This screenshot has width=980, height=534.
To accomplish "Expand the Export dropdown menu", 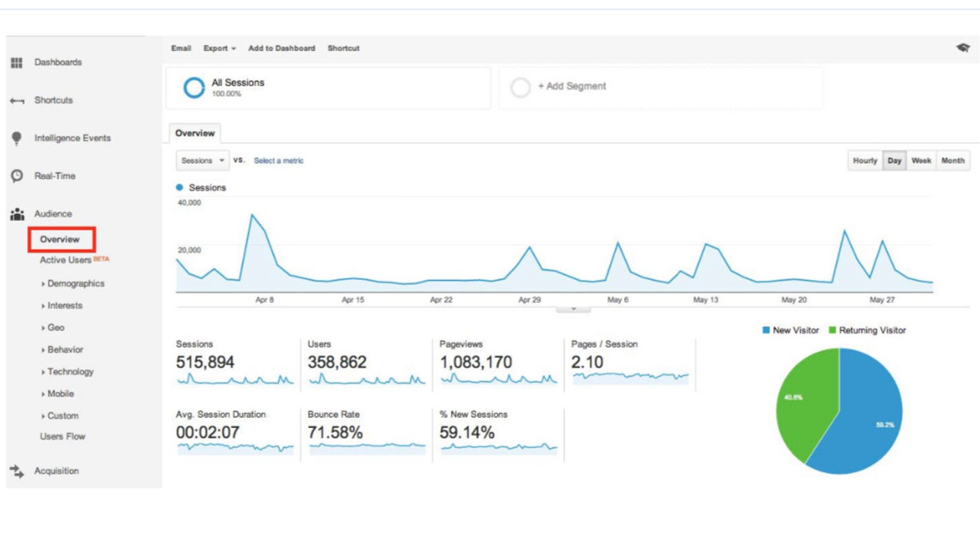I will point(220,48).
